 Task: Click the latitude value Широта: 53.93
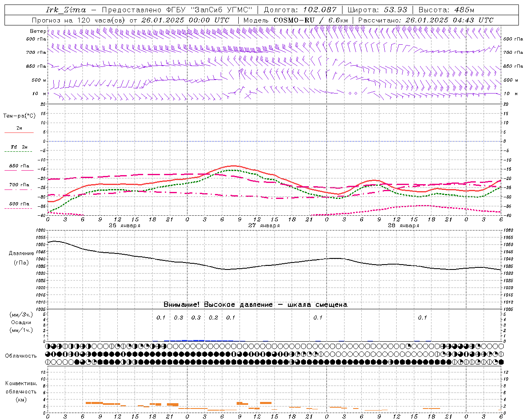click(x=377, y=10)
